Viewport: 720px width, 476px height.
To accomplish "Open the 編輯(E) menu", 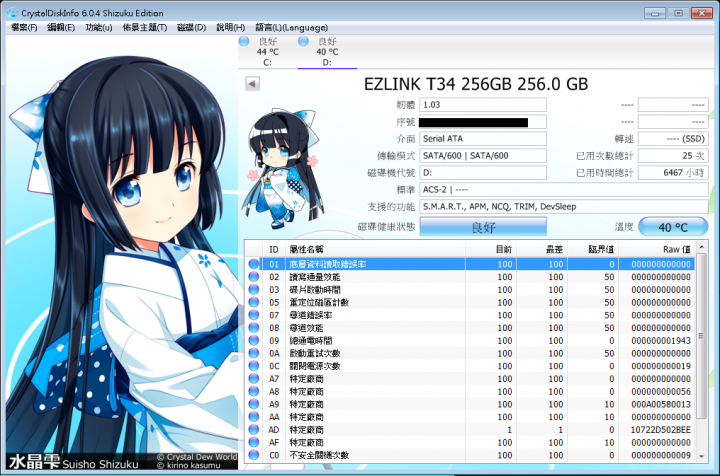I will coord(61,28).
